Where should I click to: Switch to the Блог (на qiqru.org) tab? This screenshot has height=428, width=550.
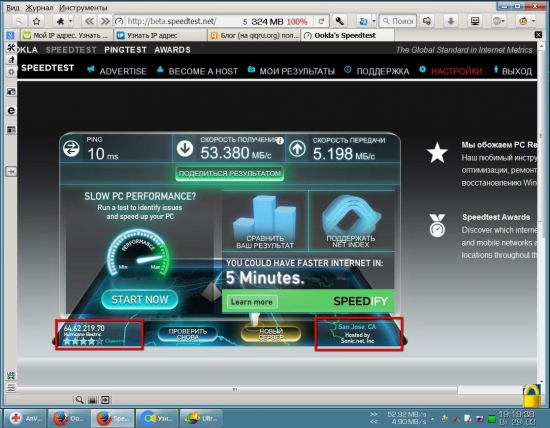click(x=255, y=35)
